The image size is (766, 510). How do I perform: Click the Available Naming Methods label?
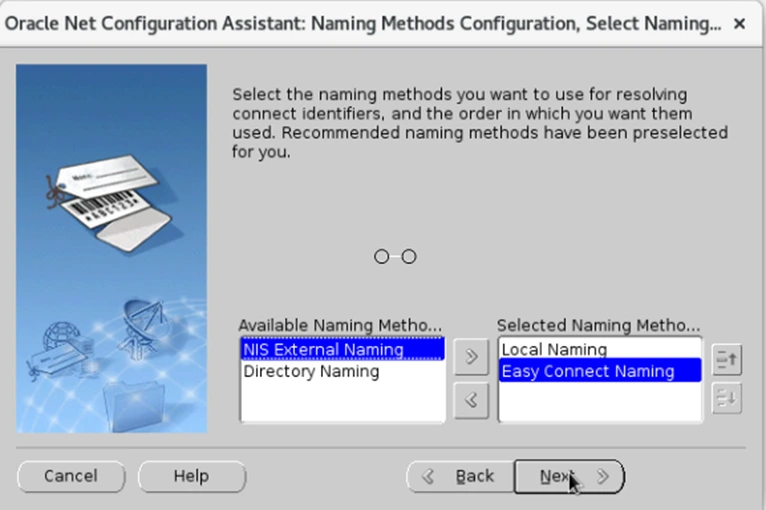[x=340, y=325]
